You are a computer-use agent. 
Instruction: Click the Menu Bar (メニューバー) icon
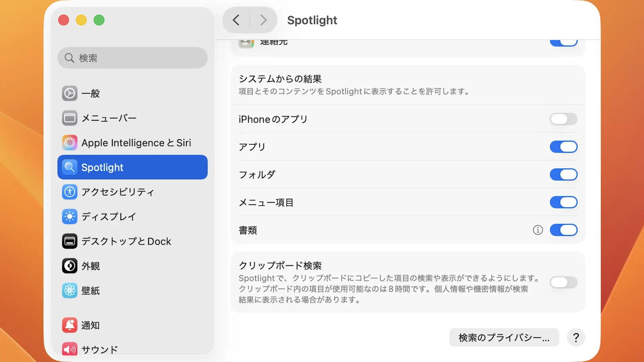(x=70, y=118)
